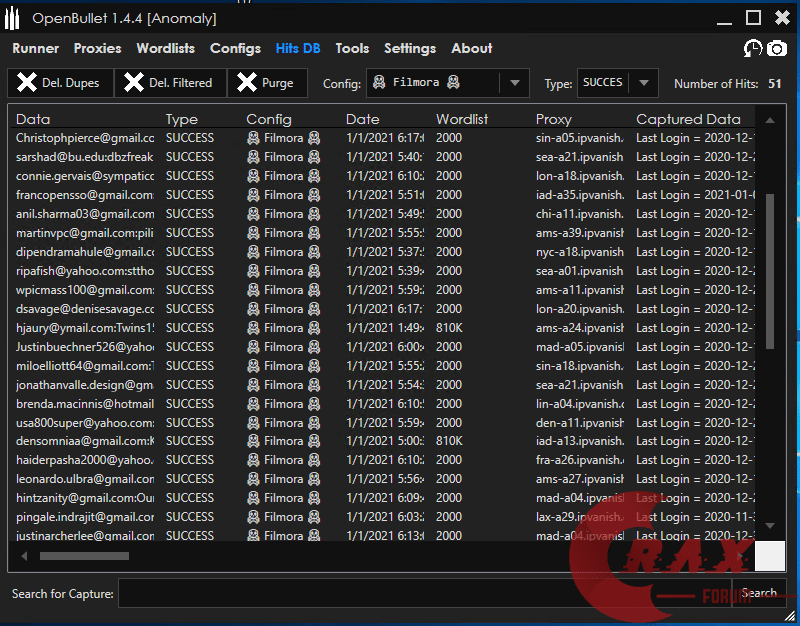Click the camera screenshot icon

coord(777,48)
